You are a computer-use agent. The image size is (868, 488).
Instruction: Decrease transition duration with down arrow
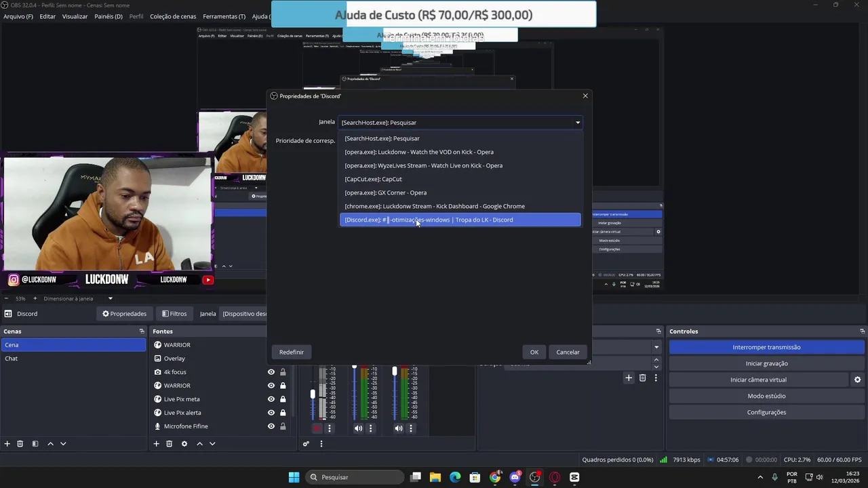pyautogui.click(x=656, y=367)
